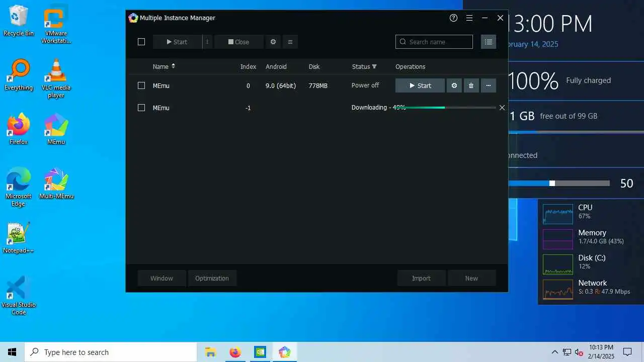Launch Visual Studio Code shortcut

(x=19, y=296)
